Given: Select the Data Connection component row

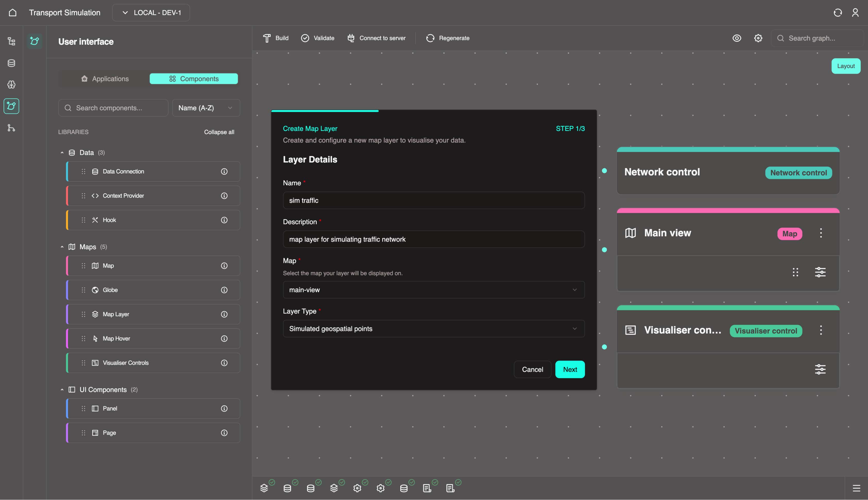Looking at the screenshot, I should tap(153, 171).
